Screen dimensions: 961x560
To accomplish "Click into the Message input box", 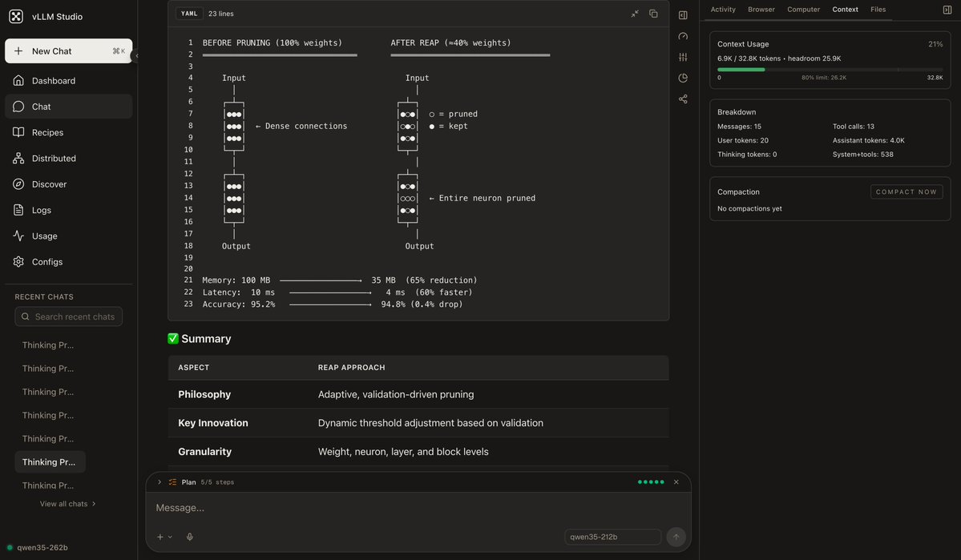I will pos(418,508).
